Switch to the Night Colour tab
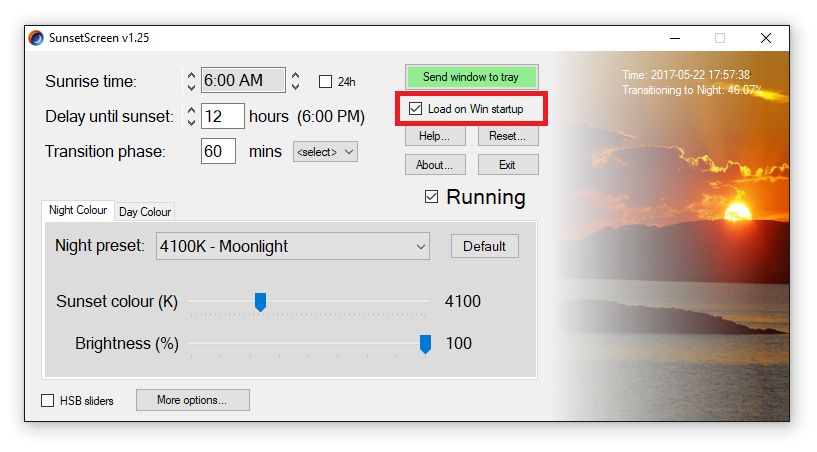 (x=78, y=210)
